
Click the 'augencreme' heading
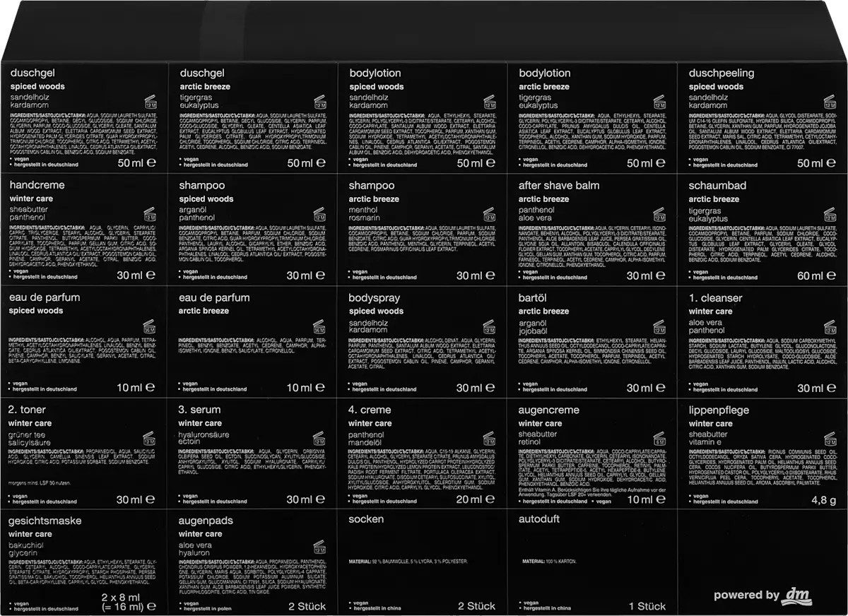[x=549, y=410]
